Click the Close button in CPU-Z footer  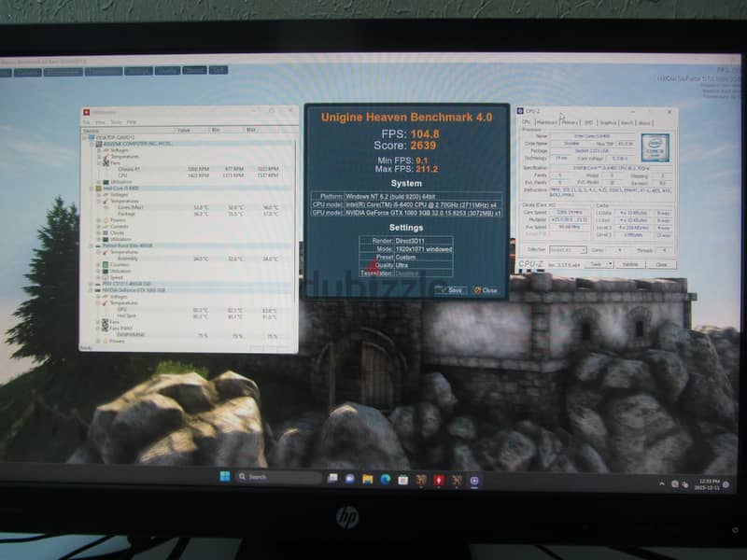point(661,265)
